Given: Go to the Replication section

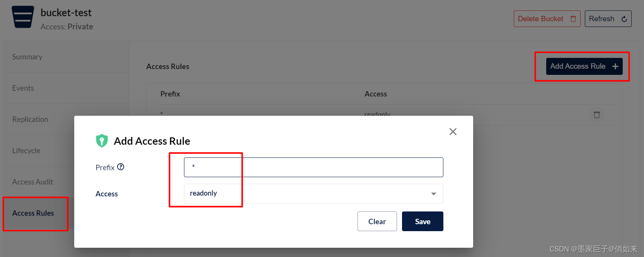Looking at the screenshot, I should (x=30, y=120).
